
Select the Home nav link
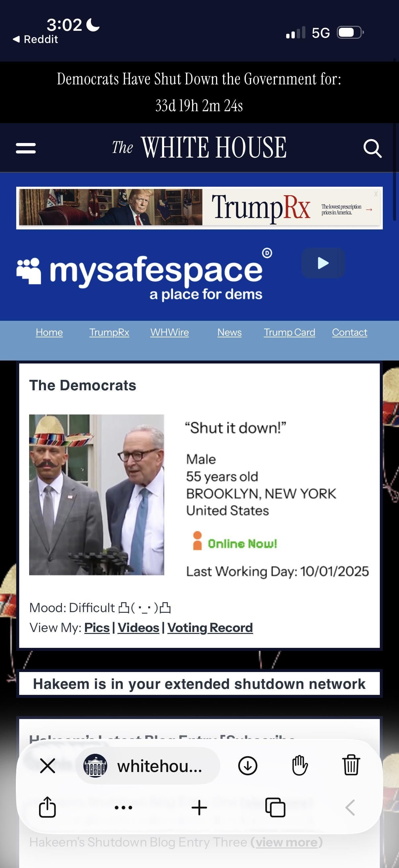pos(49,332)
